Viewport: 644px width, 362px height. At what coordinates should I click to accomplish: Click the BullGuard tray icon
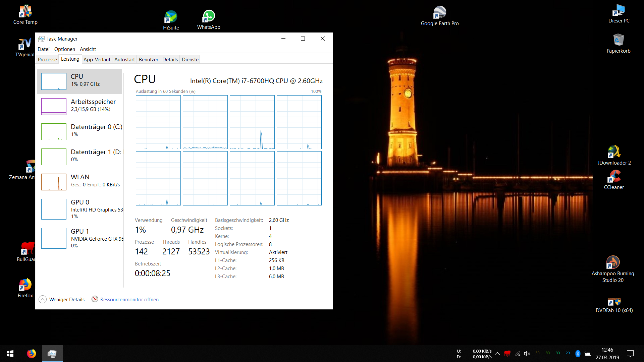point(507,354)
